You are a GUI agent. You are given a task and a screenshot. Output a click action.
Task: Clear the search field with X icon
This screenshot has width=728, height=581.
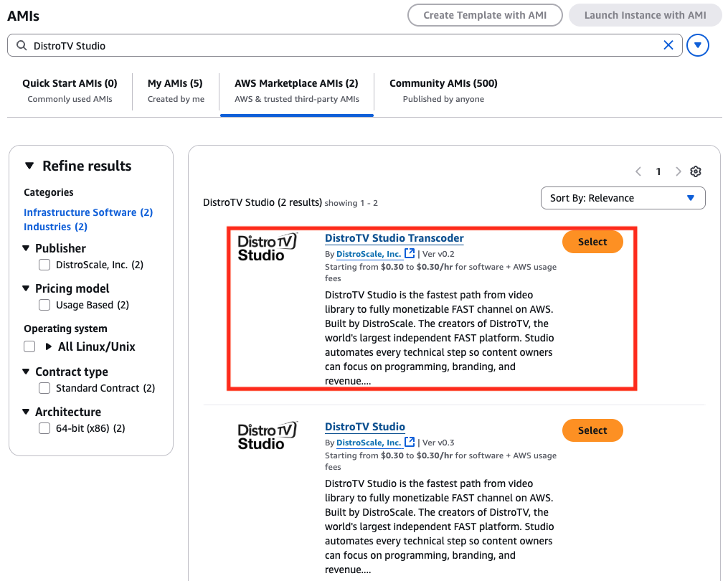(x=668, y=45)
